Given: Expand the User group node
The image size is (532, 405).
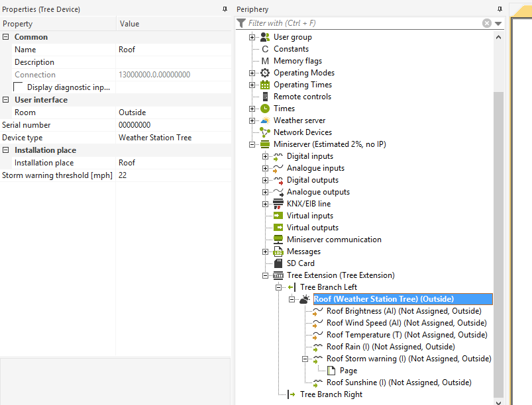Looking at the screenshot, I should pos(252,37).
